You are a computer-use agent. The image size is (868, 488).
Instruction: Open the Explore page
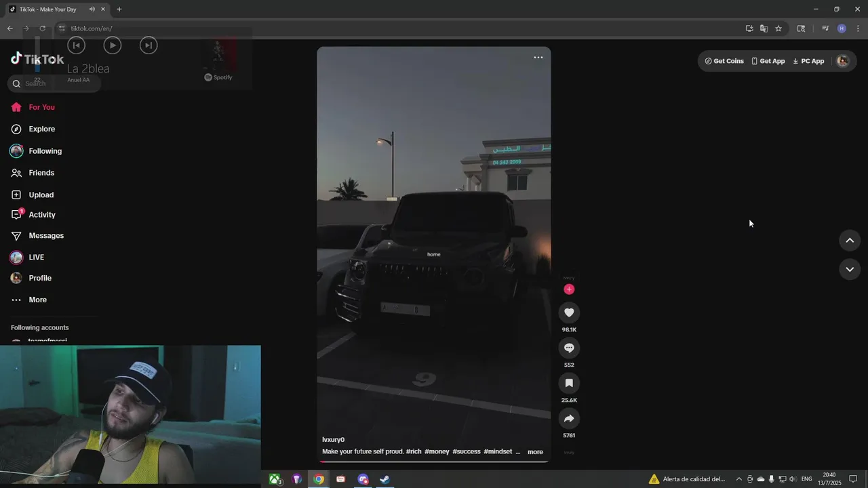[33, 129]
